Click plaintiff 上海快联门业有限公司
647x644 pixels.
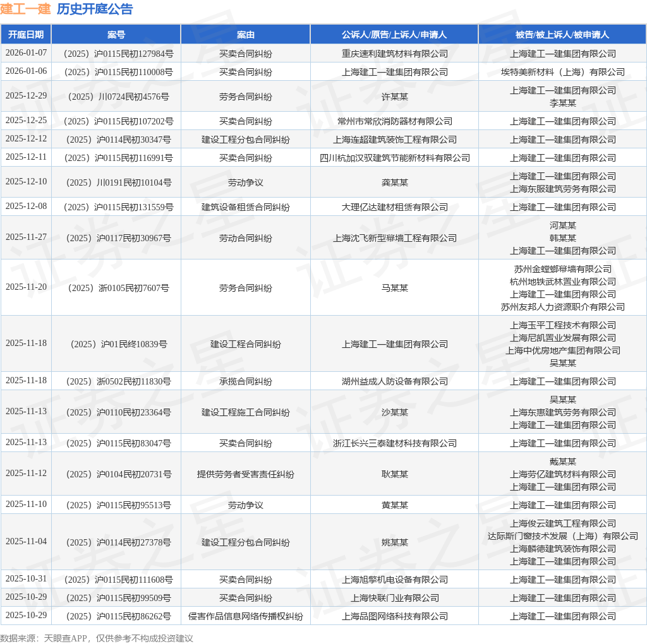[394, 598]
